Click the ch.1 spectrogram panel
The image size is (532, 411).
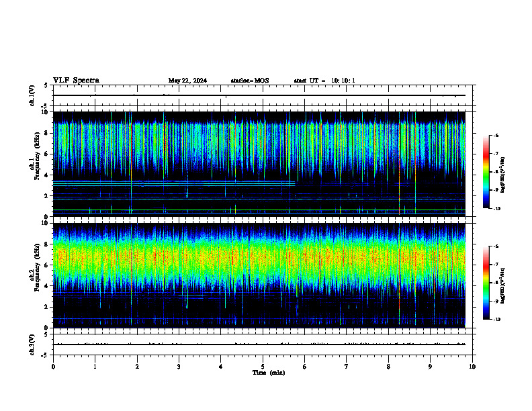(x=259, y=164)
